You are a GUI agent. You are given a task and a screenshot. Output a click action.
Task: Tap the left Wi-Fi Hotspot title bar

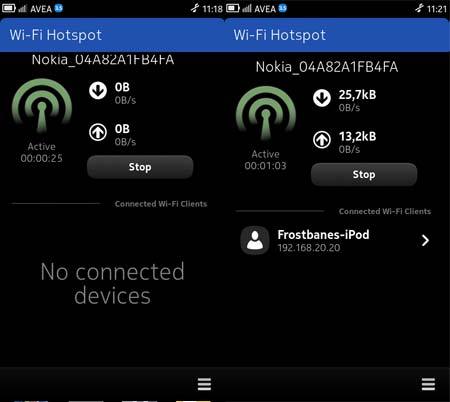112,35
